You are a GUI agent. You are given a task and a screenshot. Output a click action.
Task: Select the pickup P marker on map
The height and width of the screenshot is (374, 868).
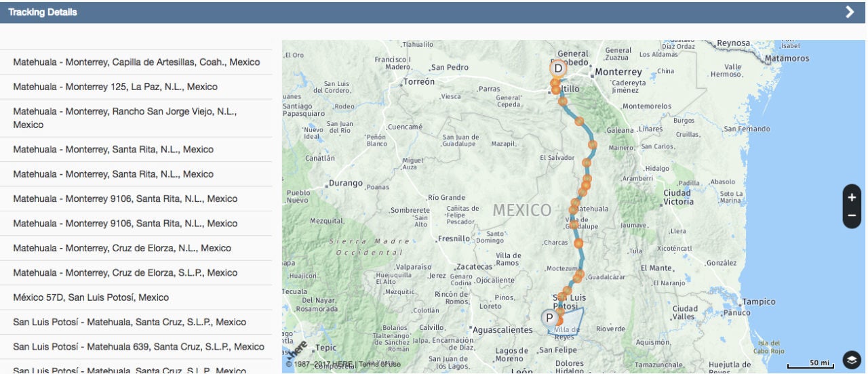549,318
